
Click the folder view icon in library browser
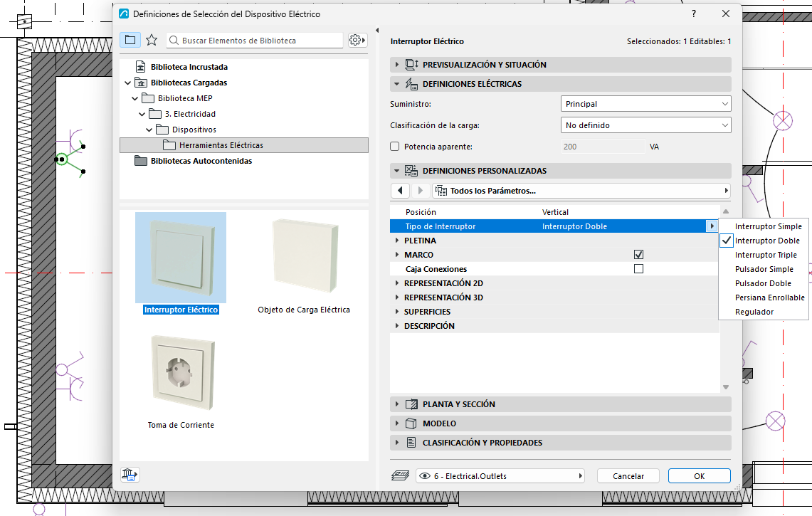point(130,40)
